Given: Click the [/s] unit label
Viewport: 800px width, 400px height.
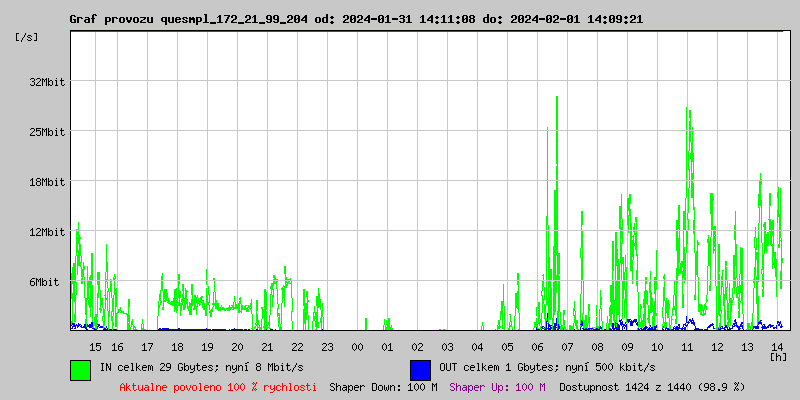Looking at the screenshot, I should [27, 37].
